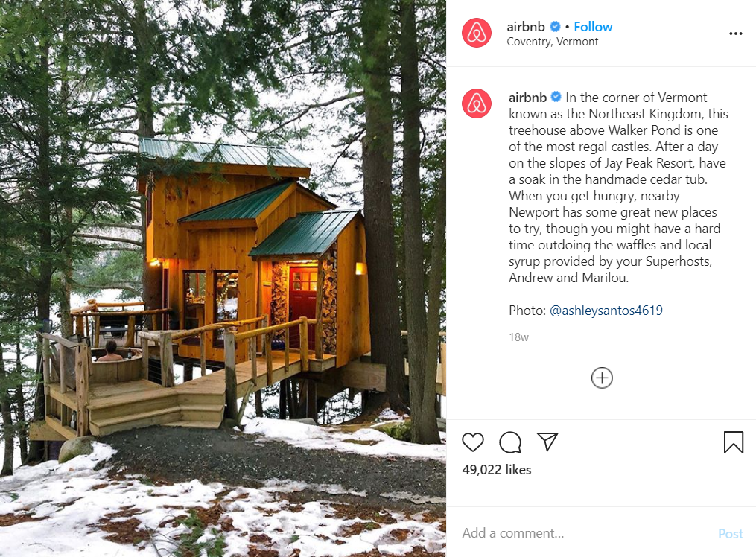Viewport: 756px width, 557px height.
Task: Click the Airbnb avatar beside the caption
Action: coord(477,104)
